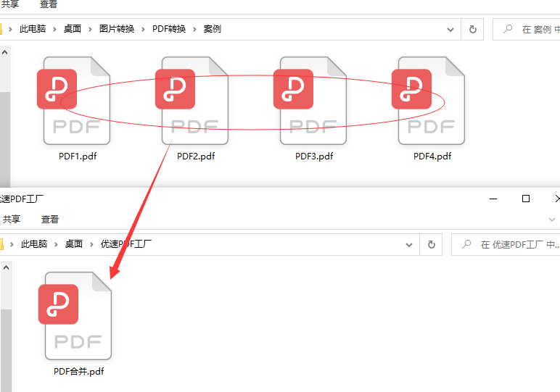Click scroll up arrow in 优速PDF工厂 window
The height and width of the screenshot is (392, 560).
(x=6, y=268)
